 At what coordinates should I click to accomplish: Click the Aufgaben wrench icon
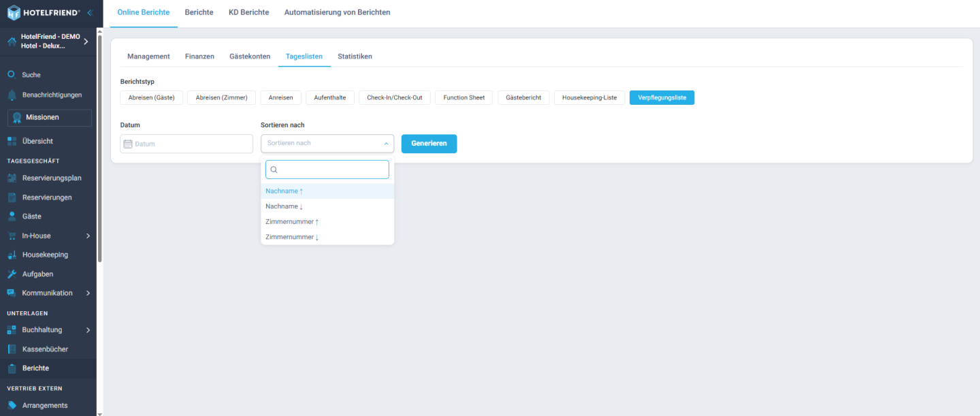[12, 274]
